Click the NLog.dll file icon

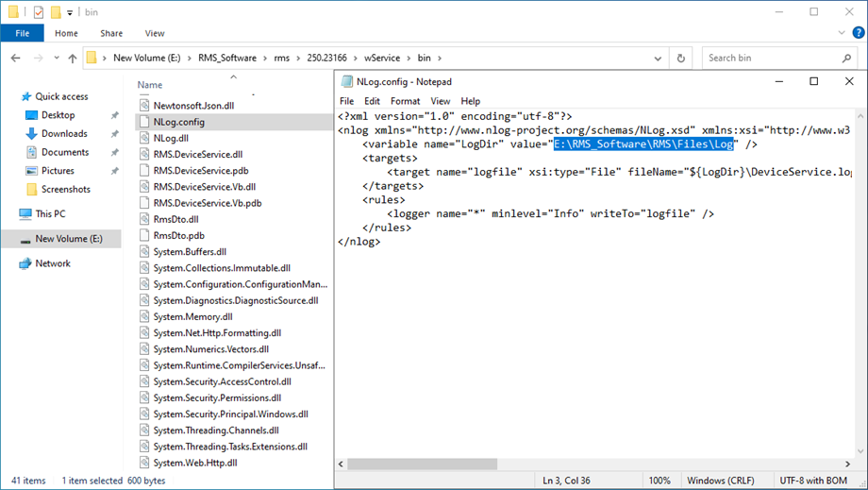pos(144,138)
